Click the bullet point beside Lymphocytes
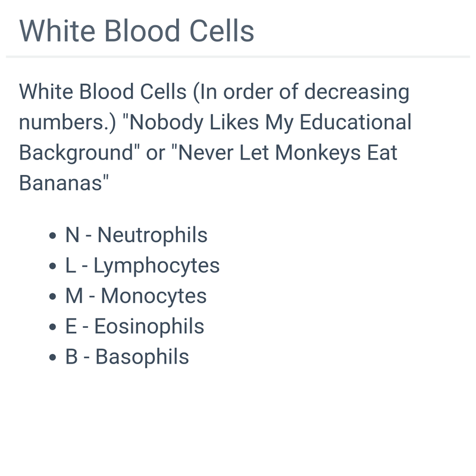 pyautogui.click(x=53, y=266)
